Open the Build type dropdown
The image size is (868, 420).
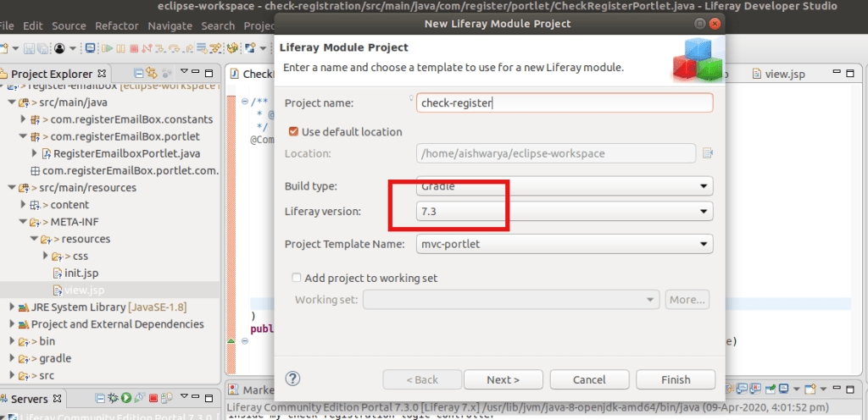(565, 186)
